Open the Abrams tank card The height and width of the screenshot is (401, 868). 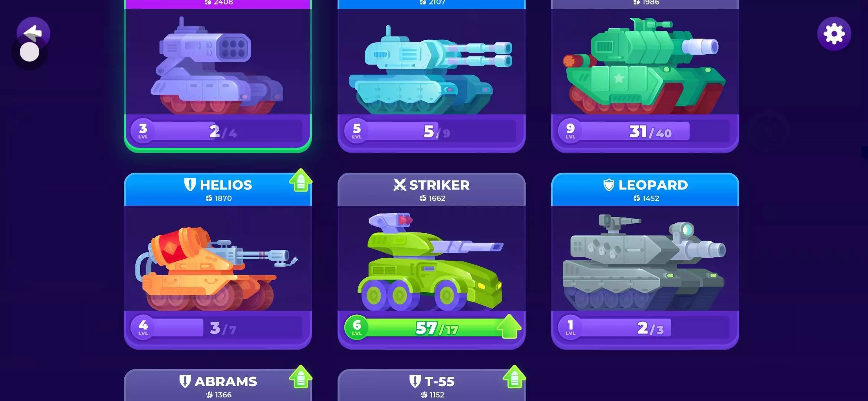(218, 385)
